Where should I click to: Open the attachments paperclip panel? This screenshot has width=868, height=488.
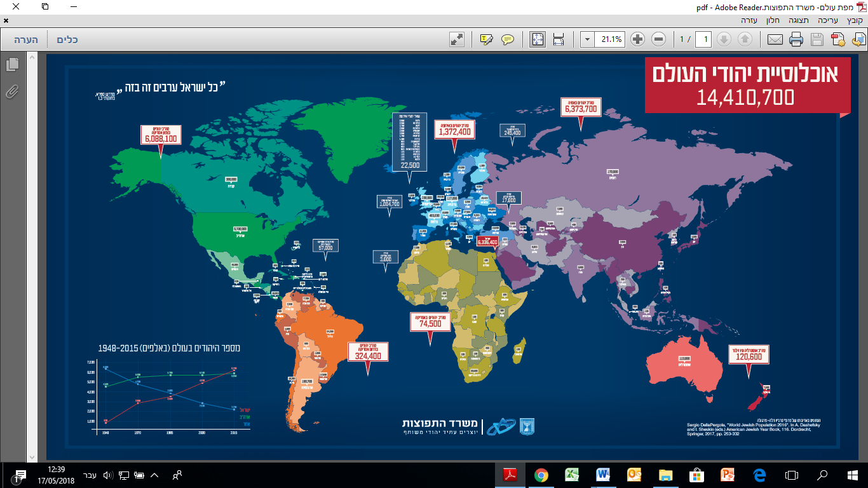(12, 91)
